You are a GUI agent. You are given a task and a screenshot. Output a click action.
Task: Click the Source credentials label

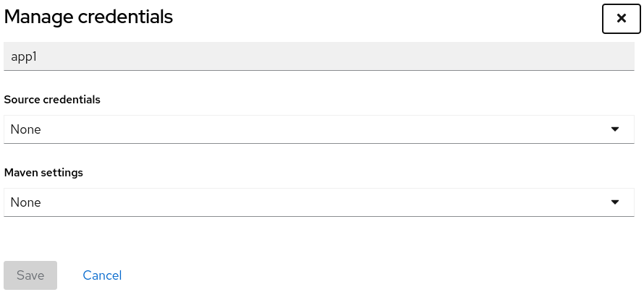click(52, 100)
